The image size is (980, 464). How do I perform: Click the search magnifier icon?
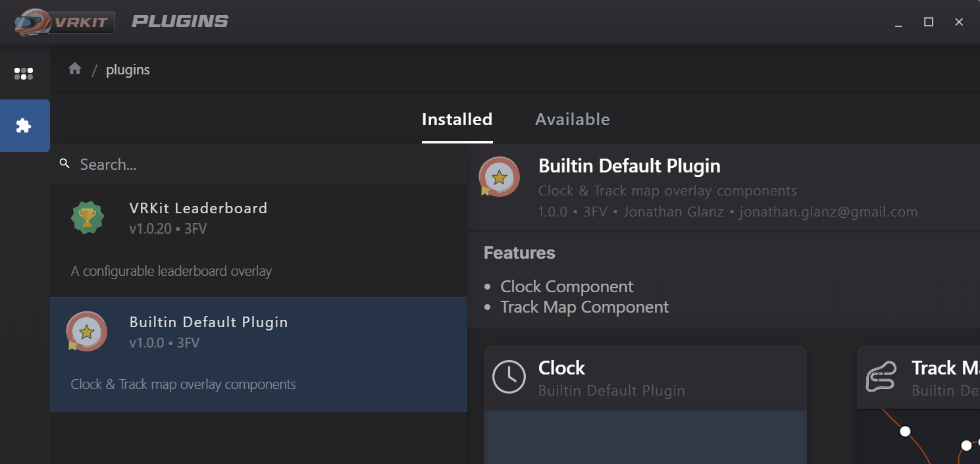(x=64, y=163)
